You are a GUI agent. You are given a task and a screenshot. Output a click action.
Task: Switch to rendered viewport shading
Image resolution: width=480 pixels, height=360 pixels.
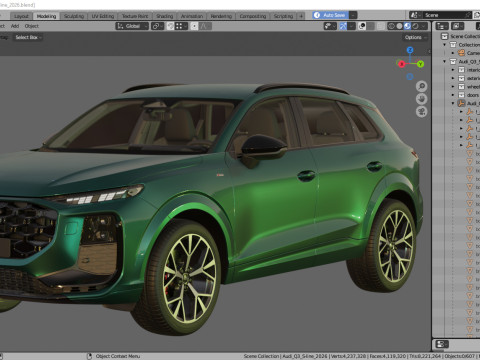coord(415,26)
